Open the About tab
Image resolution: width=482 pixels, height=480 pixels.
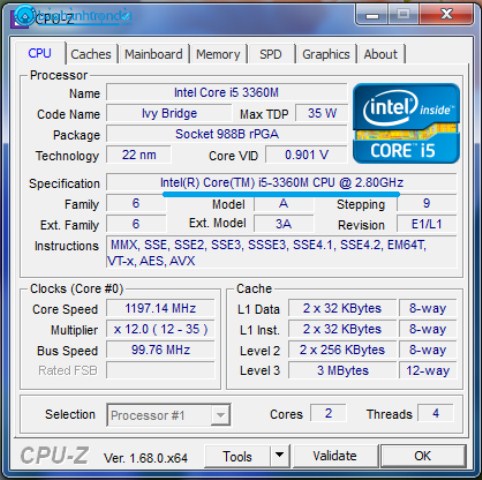point(381,54)
